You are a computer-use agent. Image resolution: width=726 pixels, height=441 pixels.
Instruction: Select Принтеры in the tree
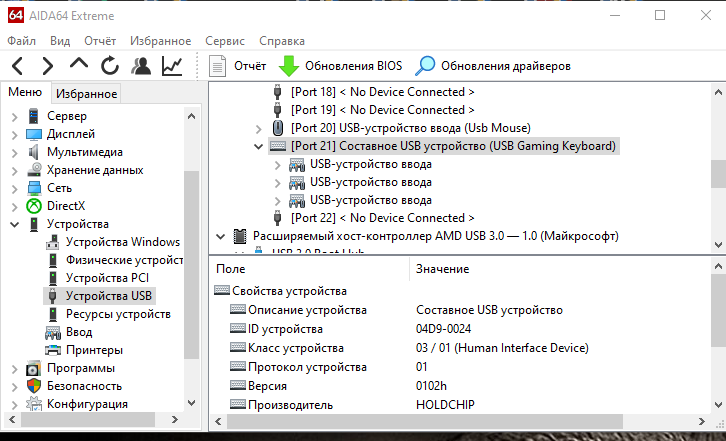(94, 350)
